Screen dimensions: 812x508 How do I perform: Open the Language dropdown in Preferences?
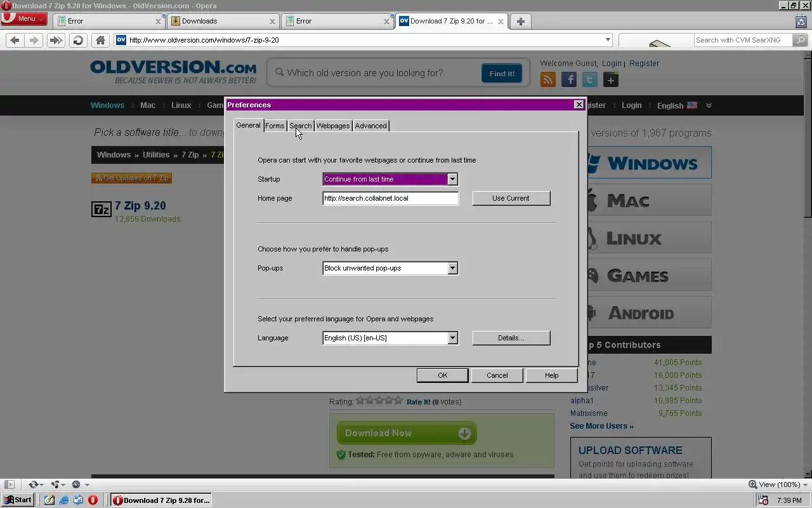(x=452, y=338)
